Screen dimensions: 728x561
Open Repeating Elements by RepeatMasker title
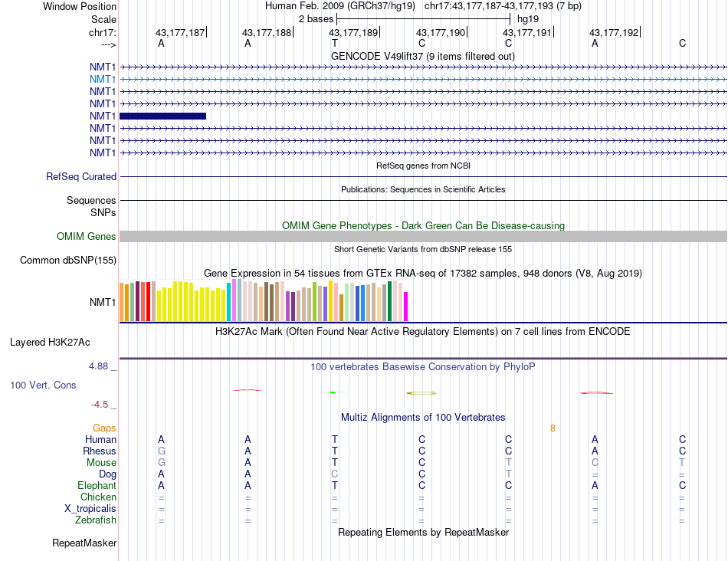click(x=423, y=532)
